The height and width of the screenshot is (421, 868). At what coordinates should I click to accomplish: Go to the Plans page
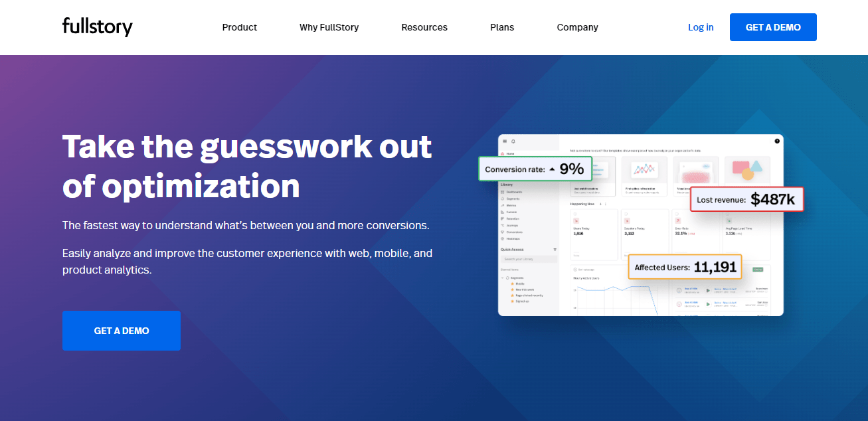(x=502, y=27)
